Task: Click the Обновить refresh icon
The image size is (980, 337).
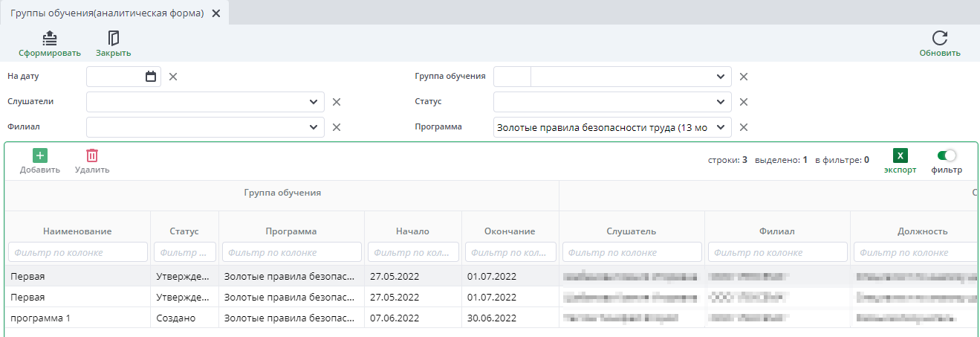Action: pos(940,38)
